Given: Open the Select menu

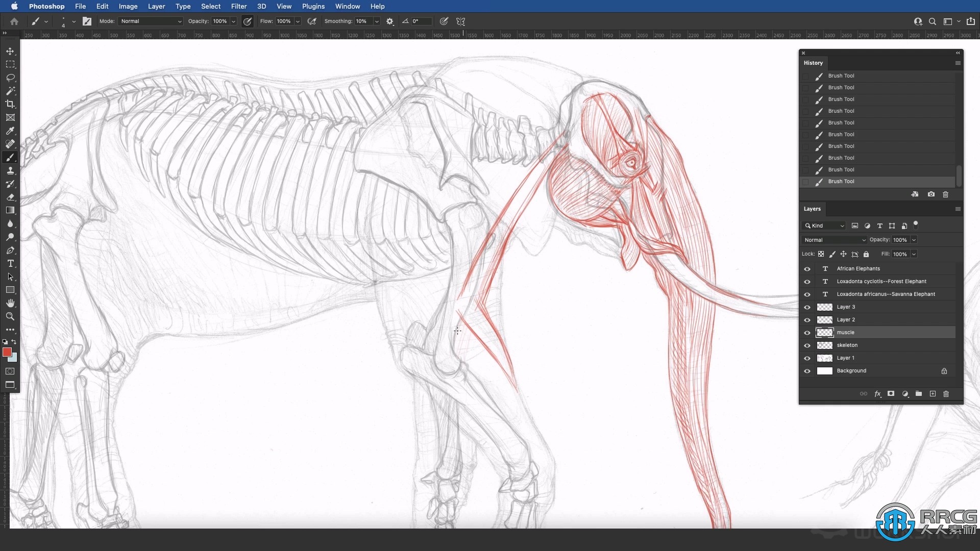Looking at the screenshot, I should (211, 6).
